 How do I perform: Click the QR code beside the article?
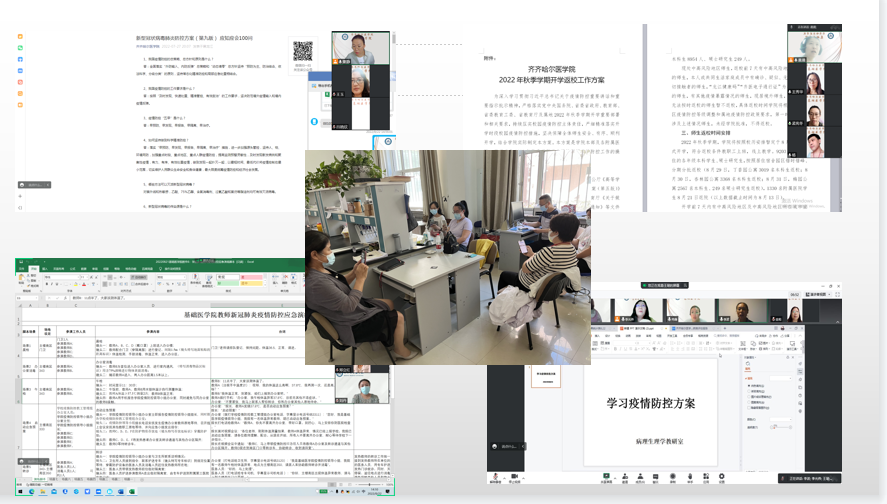tap(303, 50)
